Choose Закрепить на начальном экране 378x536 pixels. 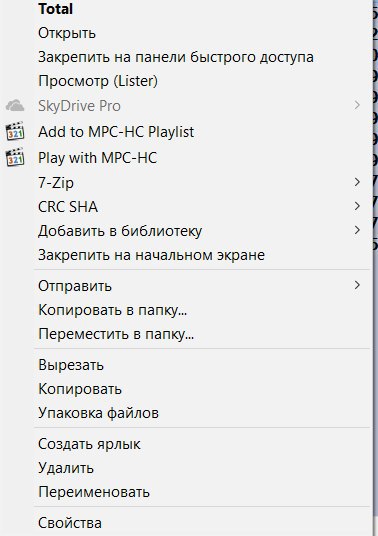point(151,255)
